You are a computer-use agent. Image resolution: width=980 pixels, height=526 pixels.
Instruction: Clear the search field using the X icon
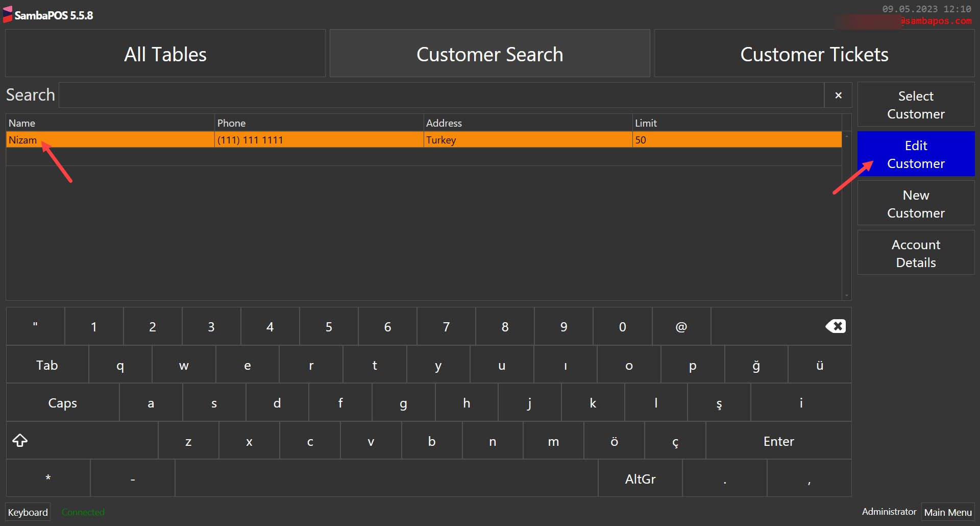point(838,95)
